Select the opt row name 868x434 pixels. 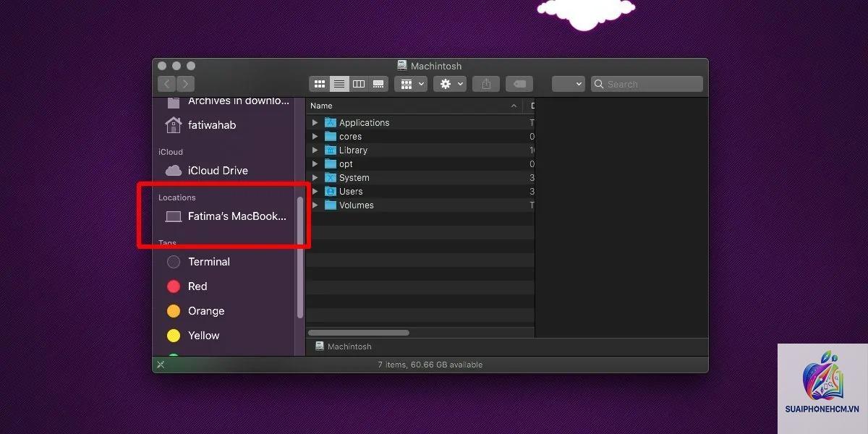coord(346,164)
